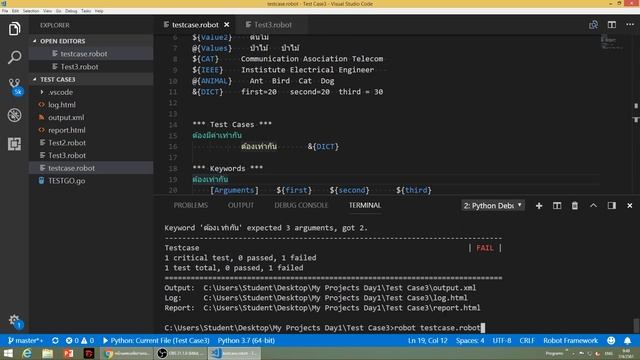Open the View menu
Image resolution: width=640 pixels, height=360 pixels.
pos(47,11)
